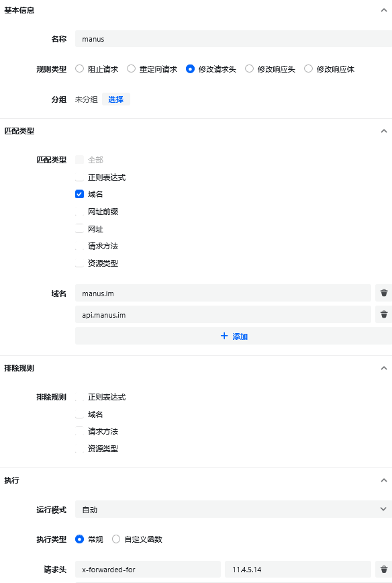Image resolution: width=392 pixels, height=583 pixels.
Task: Enable 请求方法 under 排除规则
Action: pos(79,431)
